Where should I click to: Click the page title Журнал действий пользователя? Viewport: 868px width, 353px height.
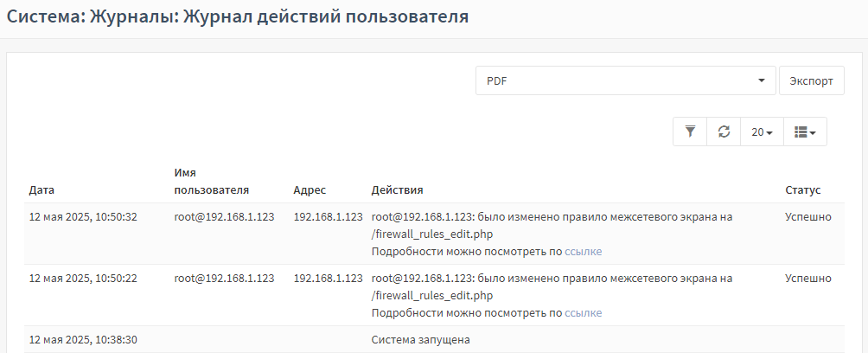click(x=326, y=16)
